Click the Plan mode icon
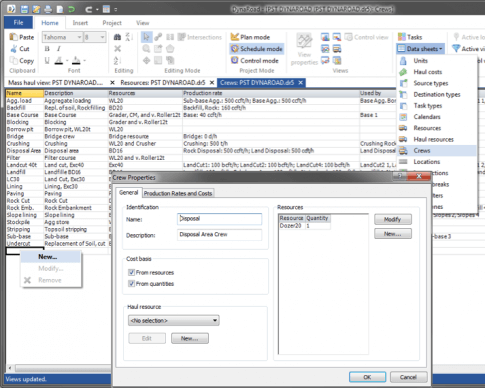The height and width of the screenshot is (388, 485). point(235,37)
